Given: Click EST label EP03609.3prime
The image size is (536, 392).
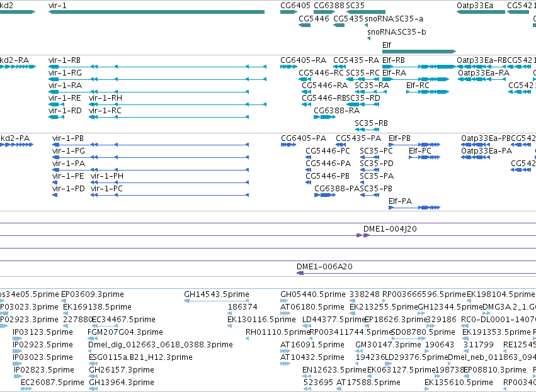Looking at the screenshot, I should click(93, 294).
